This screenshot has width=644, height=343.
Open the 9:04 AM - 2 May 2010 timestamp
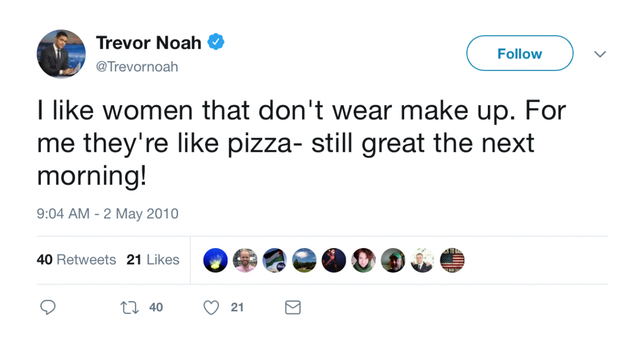click(x=107, y=214)
